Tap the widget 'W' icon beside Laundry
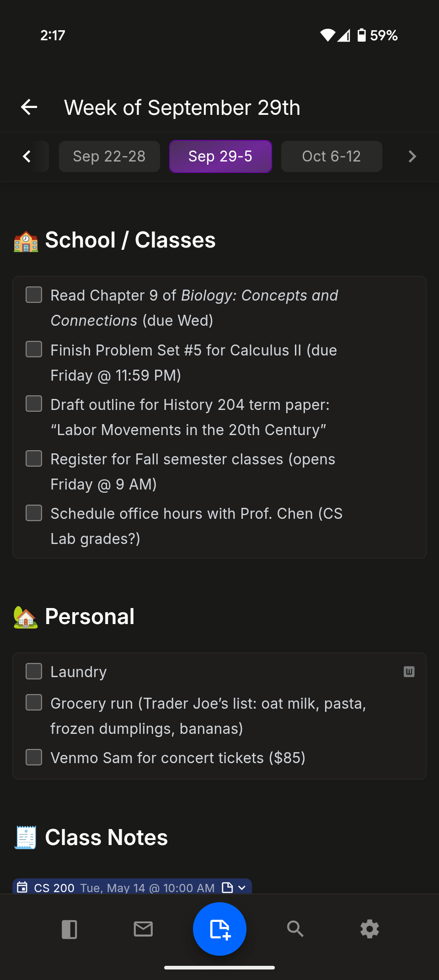Screen dimensions: 439x980 pos(409,672)
